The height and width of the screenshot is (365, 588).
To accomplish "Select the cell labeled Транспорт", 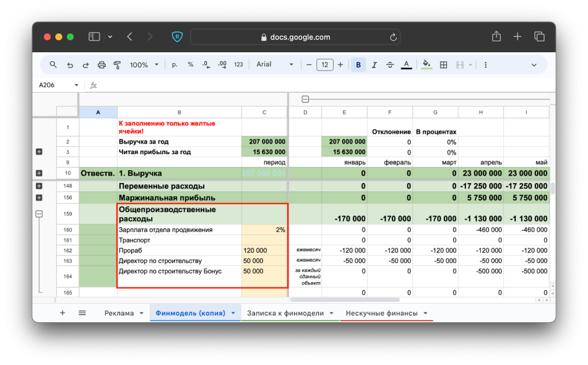I will (x=179, y=240).
